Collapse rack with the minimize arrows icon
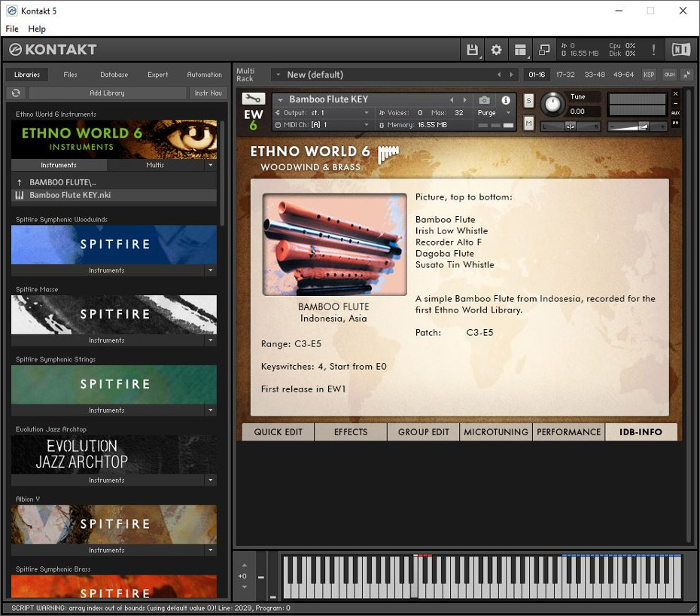Viewport: 700px width, 616px height. point(686,75)
